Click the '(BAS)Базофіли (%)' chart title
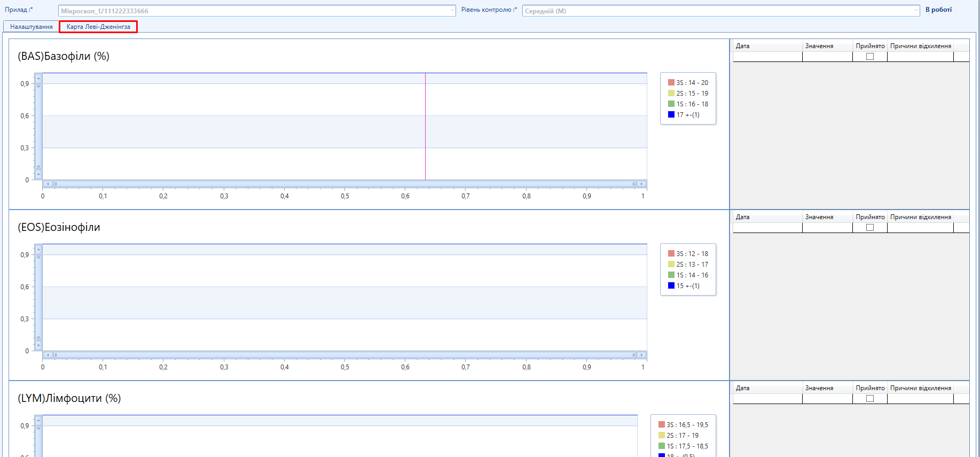The height and width of the screenshot is (457, 980). click(x=64, y=56)
